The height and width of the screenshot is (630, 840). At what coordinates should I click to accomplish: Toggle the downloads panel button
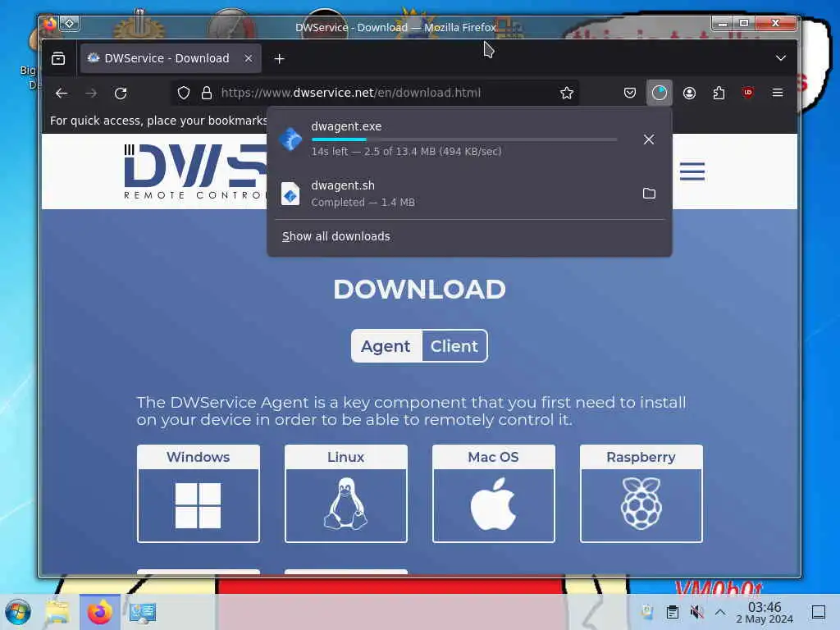tap(659, 93)
